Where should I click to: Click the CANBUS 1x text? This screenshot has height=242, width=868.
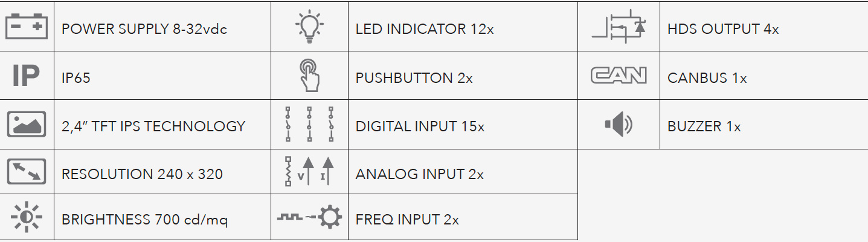tap(707, 78)
